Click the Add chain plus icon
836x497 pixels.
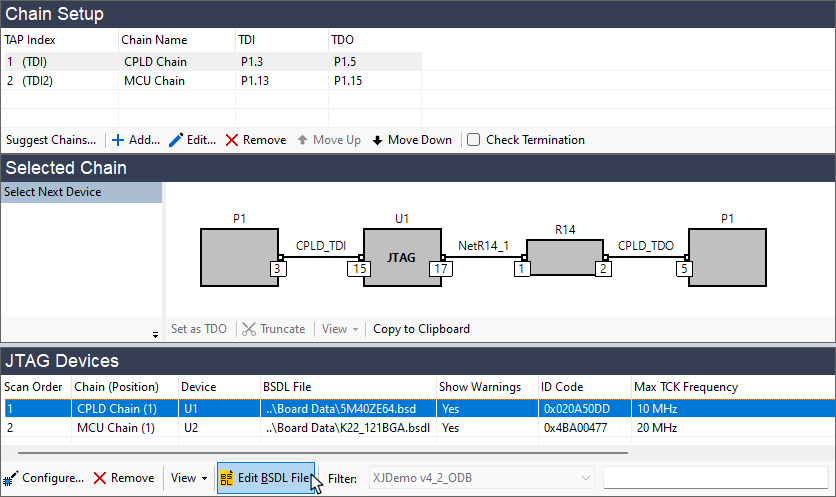pyautogui.click(x=117, y=140)
